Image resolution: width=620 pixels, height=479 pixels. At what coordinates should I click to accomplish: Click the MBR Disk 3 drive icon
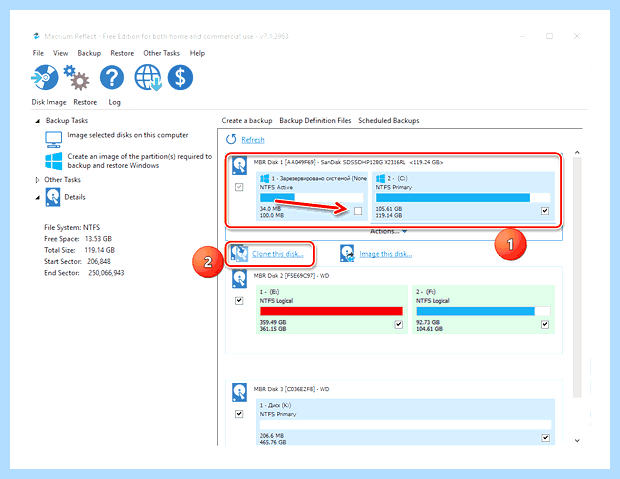coord(239,392)
